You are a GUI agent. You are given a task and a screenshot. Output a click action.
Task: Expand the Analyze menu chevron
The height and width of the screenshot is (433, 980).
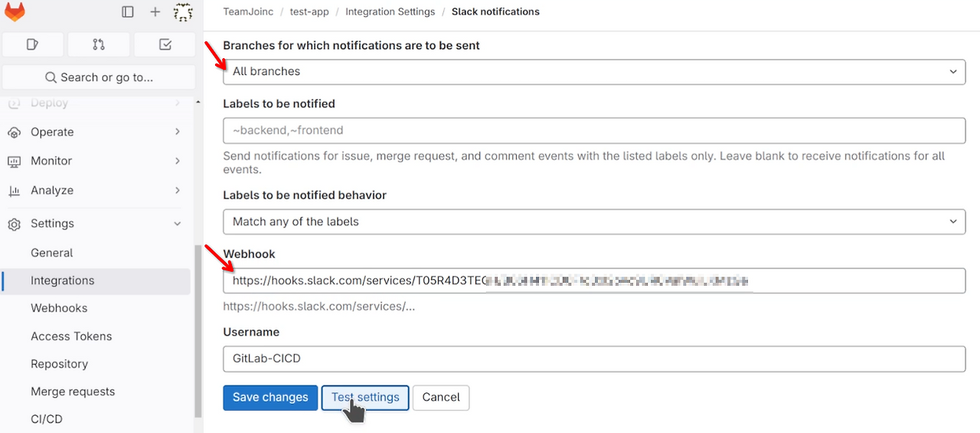(178, 190)
